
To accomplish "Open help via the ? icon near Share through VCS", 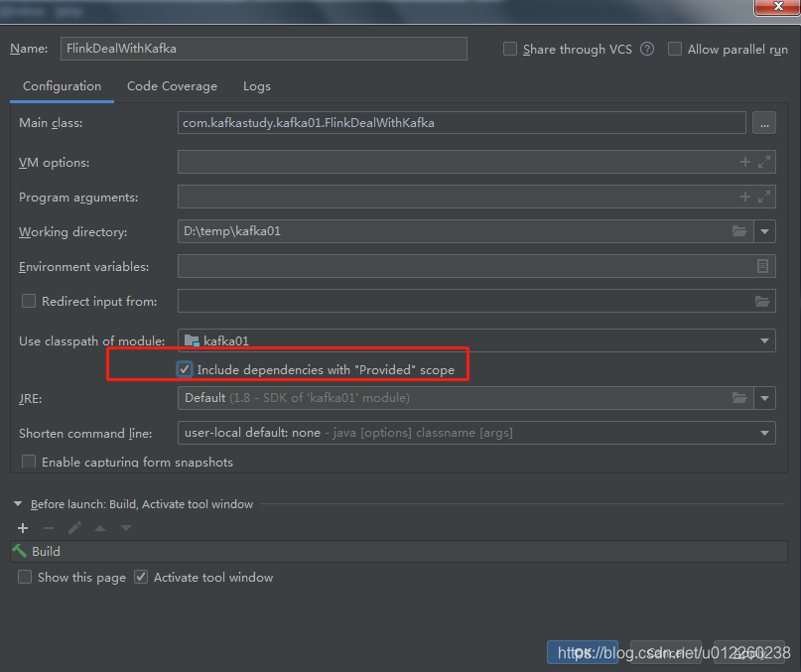I will pos(646,49).
